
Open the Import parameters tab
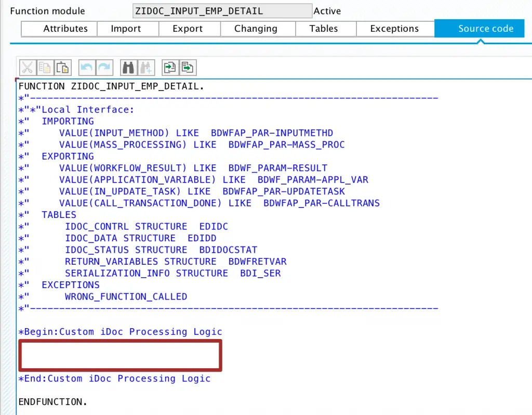(x=127, y=29)
